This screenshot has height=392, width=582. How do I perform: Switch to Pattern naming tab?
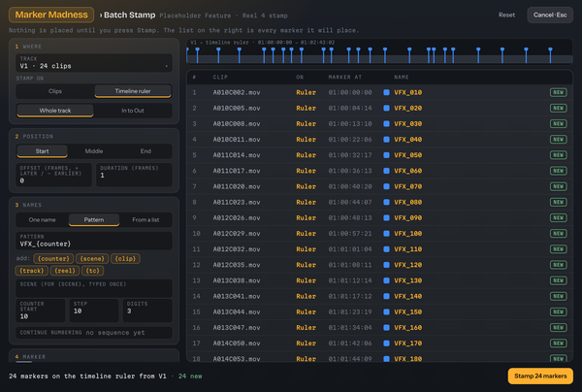point(94,219)
